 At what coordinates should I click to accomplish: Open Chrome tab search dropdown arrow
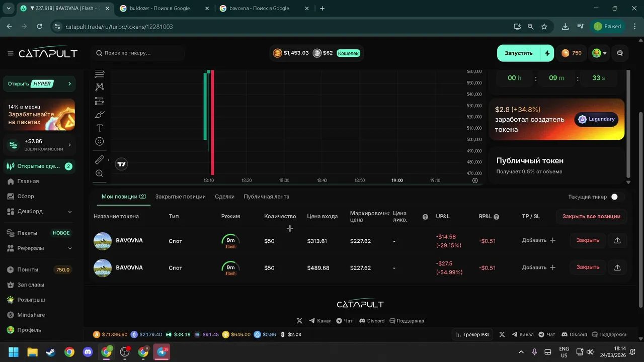point(9,9)
